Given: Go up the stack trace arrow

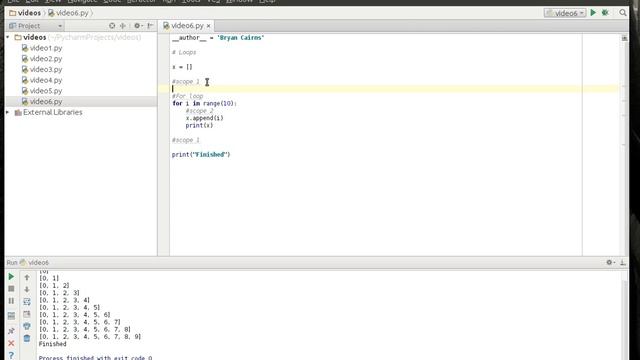Looking at the screenshot, I should 27,278.
